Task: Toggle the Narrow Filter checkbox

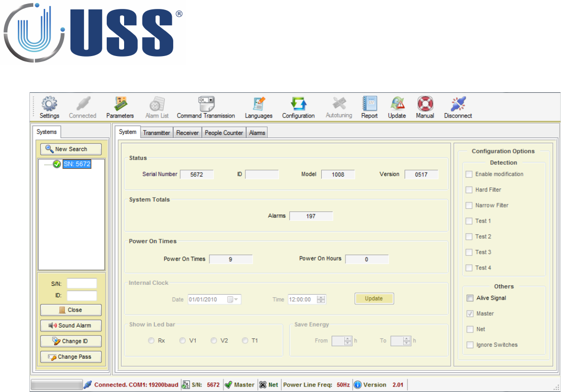Action: (x=469, y=205)
